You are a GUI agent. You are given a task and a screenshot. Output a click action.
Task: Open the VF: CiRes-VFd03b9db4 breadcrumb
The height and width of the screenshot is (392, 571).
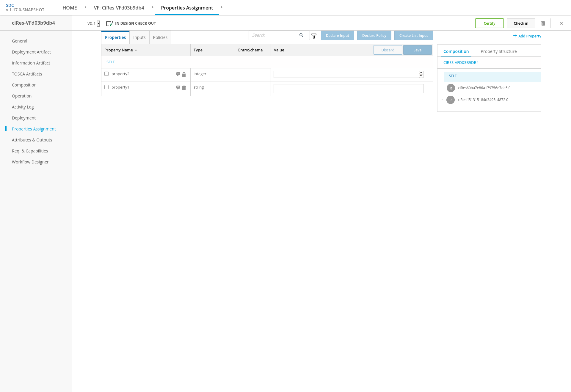coord(119,8)
